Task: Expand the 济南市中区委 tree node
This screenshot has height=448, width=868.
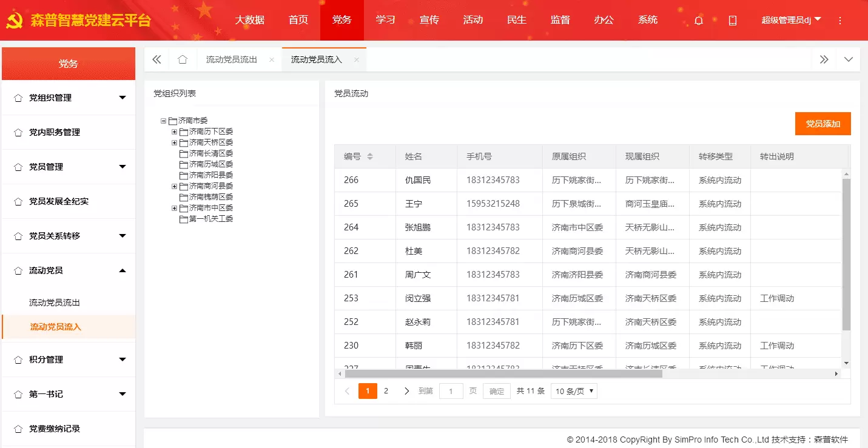Action: point(174,208)
